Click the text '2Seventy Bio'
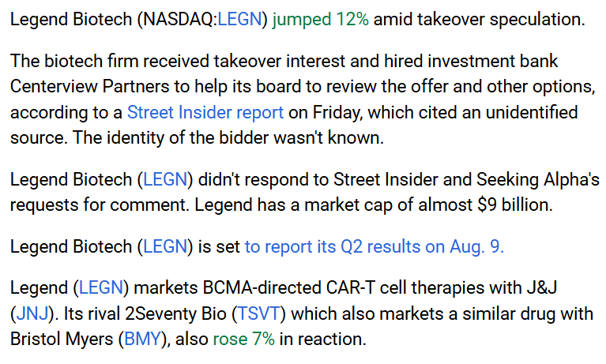The height and width of the screenshot is (364, 606). click(x=175, y=313)
